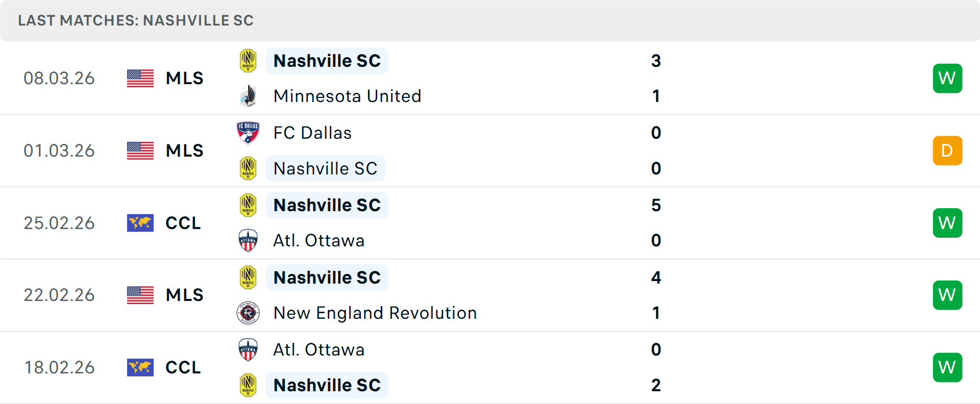The image size is (980, 404).
Task: Click the W badge for 22.02.26 match
Action: (x=947, y=295)
